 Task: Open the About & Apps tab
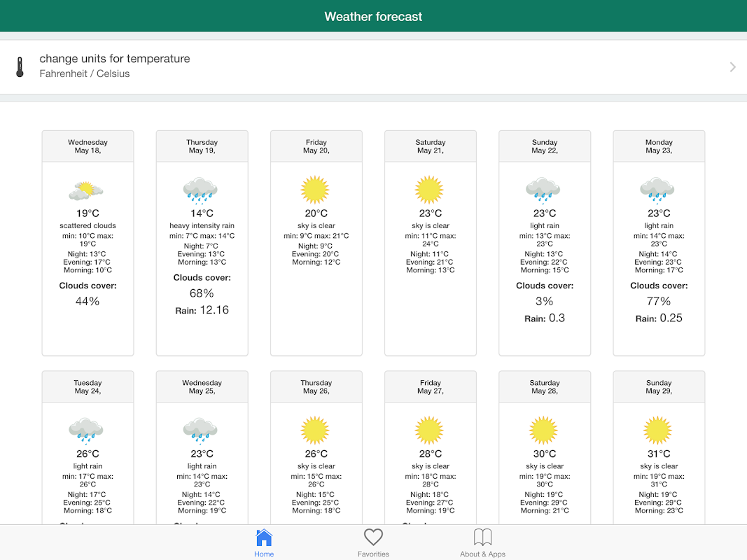click(482, 543)
